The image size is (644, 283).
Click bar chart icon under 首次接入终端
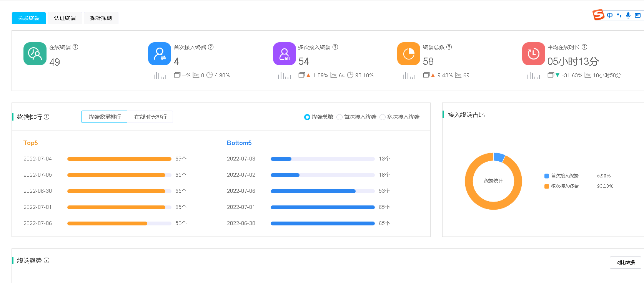point(160,75)
